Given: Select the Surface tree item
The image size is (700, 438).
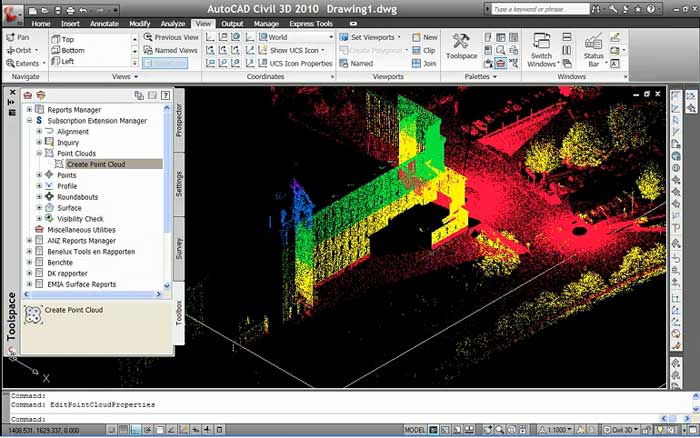Looking at the screenshot, I should click(x=69, y=208).
